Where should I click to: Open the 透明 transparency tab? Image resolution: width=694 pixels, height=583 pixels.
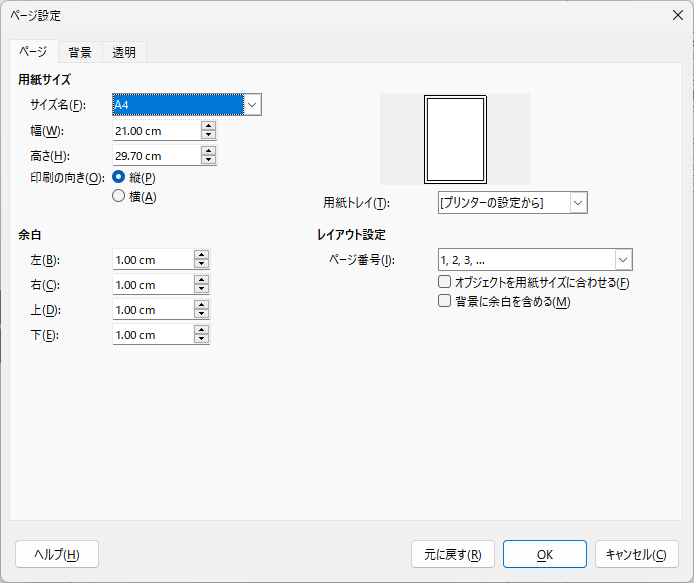[124, 52]
